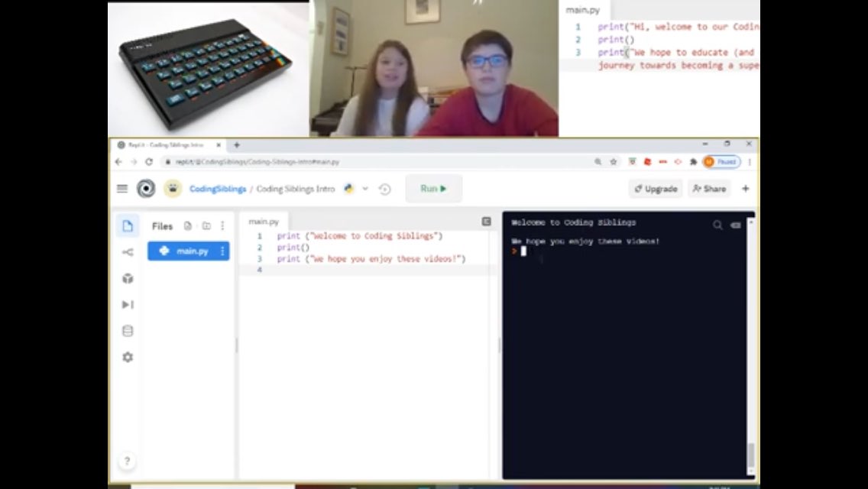Reload the browser page
This screenshot has width=868, height=489.
[x=149, y=162]
